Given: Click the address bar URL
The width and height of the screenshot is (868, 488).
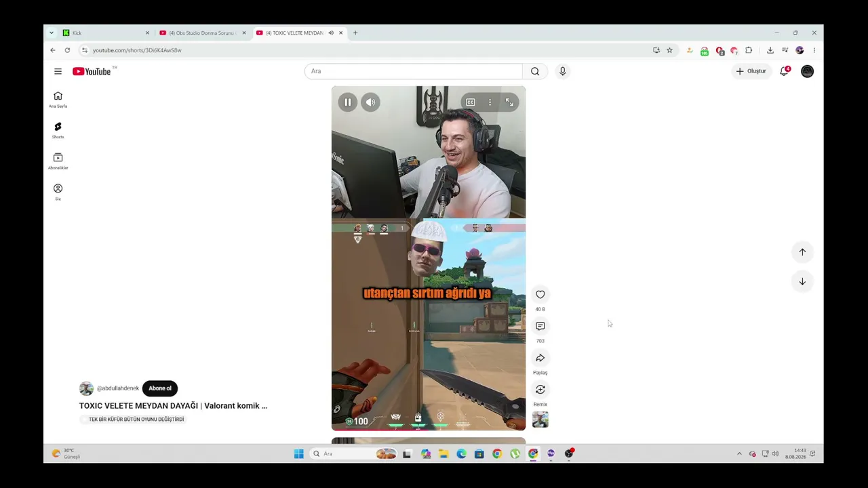Looking at the screenshot, I should click(x=137, y=50).
